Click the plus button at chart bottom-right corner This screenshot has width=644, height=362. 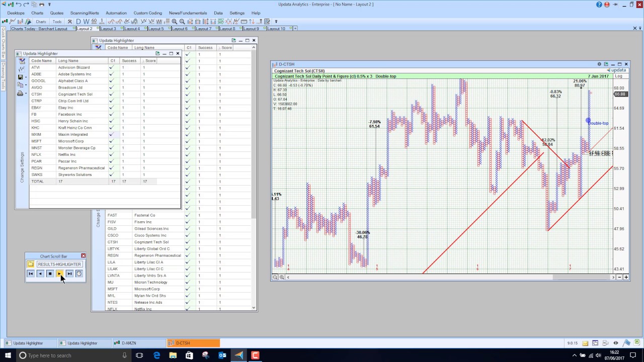[x=626, y=277]
